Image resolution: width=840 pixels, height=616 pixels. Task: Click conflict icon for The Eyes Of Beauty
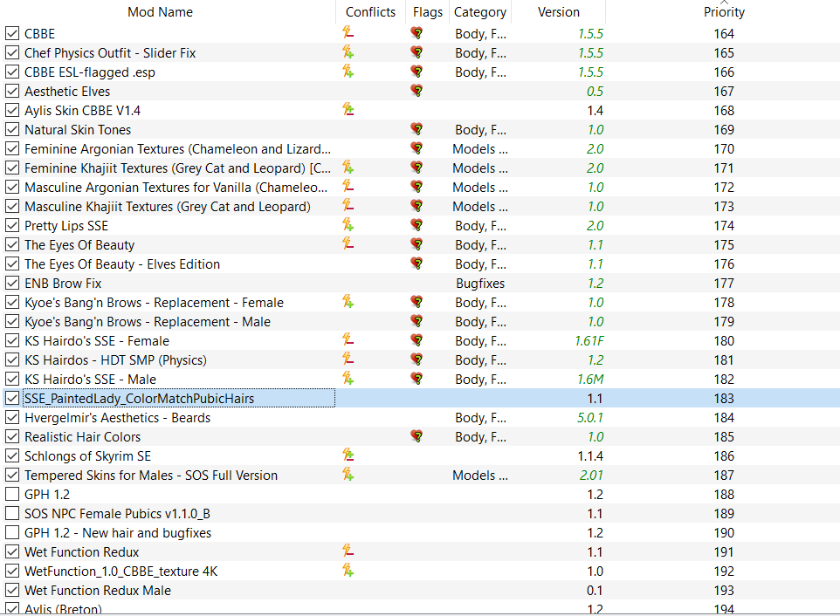[x=348, y=244]
